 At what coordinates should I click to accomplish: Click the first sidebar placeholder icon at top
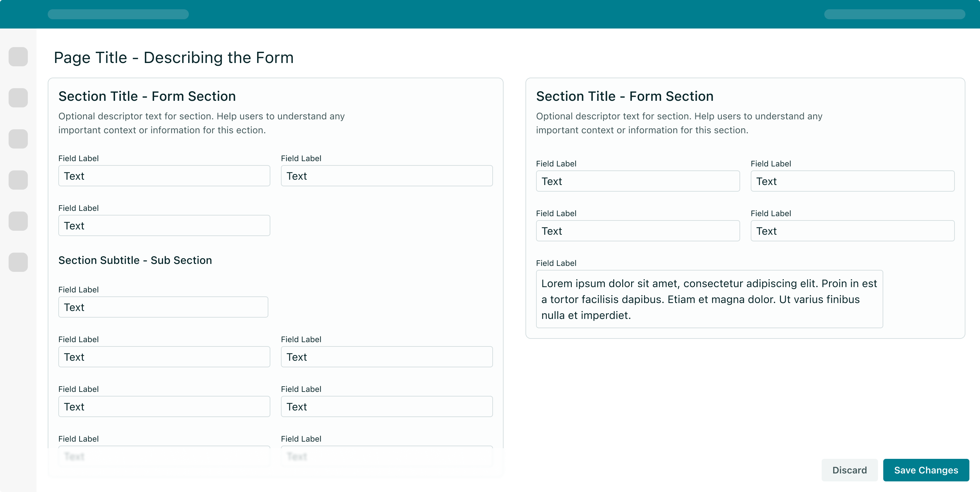[x=18, y=57]
